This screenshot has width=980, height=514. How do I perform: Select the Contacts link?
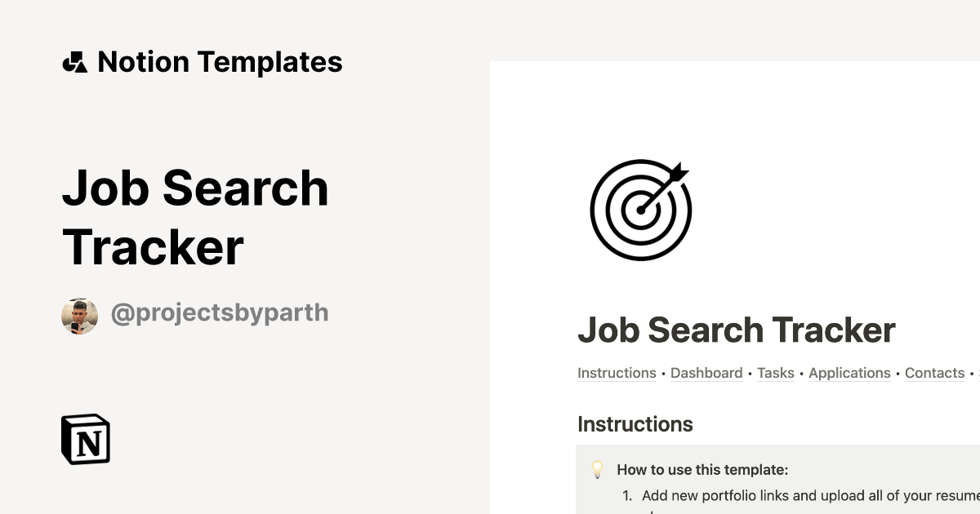coord(934,373)
